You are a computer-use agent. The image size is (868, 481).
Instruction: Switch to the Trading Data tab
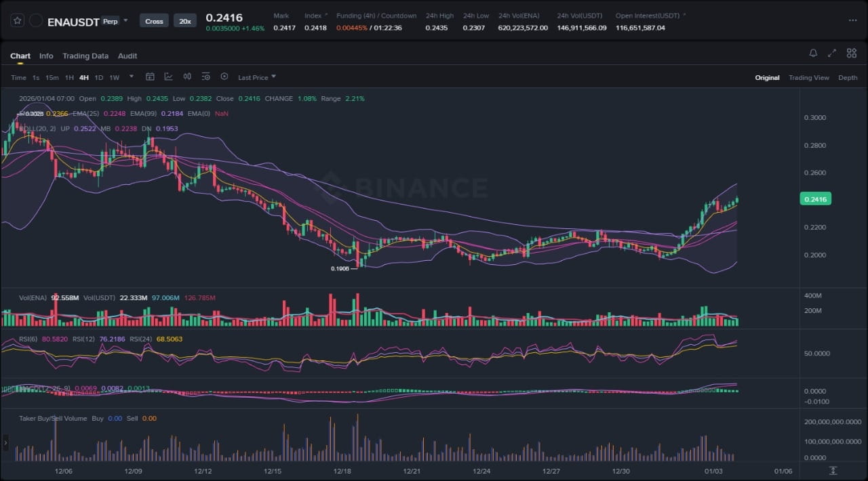tap(85, 56)
